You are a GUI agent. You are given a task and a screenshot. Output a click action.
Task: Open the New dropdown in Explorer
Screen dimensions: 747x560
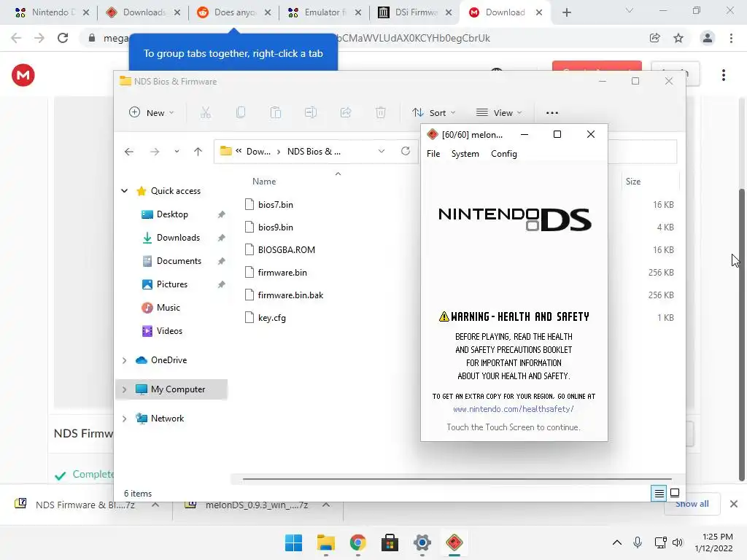[152, 113]
